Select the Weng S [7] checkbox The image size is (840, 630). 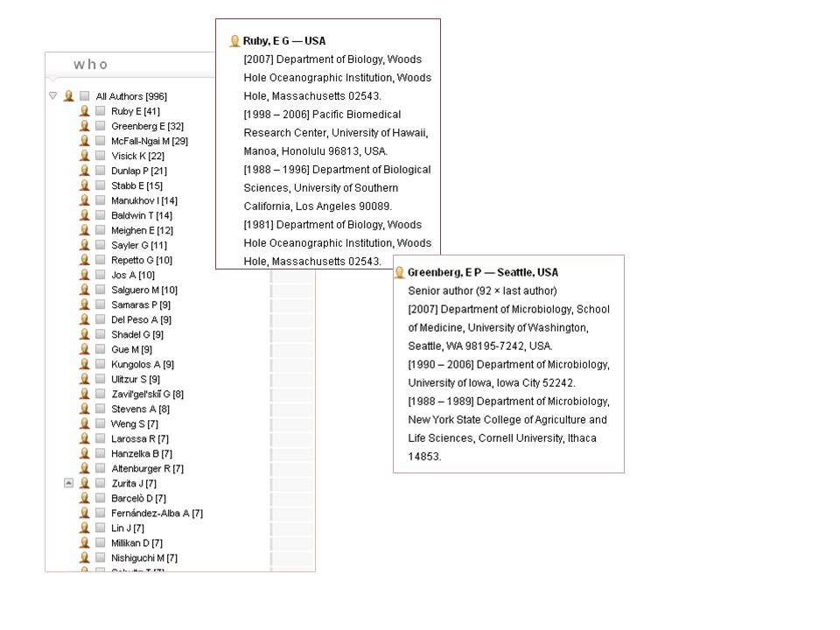tap(100, 423)
